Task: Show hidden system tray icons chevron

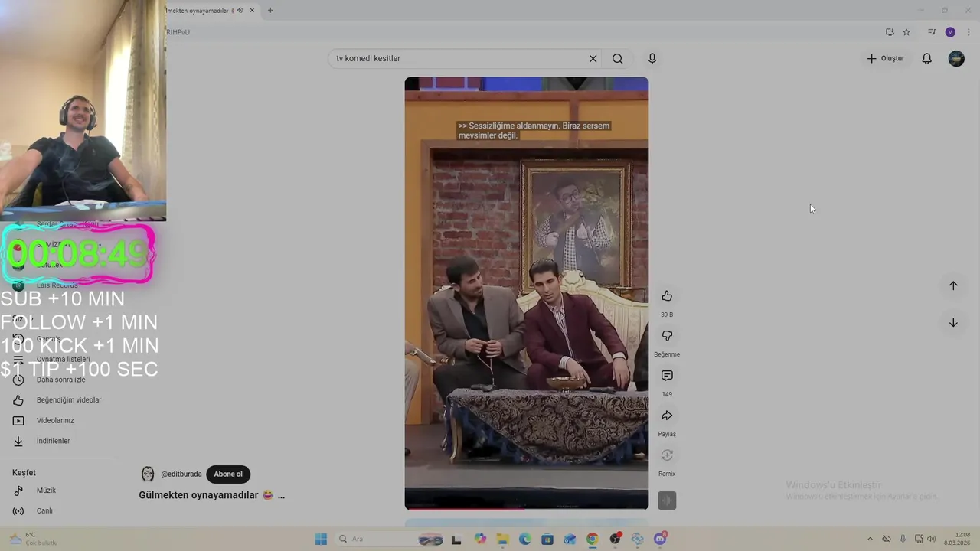Action: (x=870, y=539)
